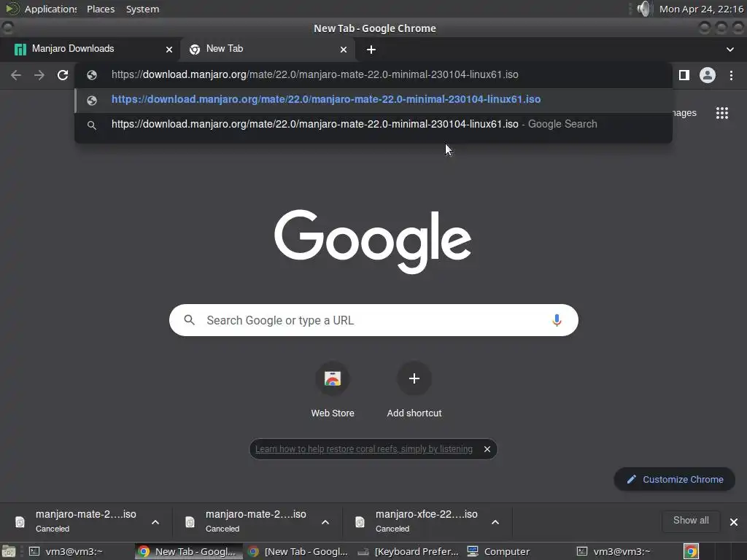This screenshot has width=747, height=560.
Task: Close the New Tab tab
Action: (x=344, y=50)
